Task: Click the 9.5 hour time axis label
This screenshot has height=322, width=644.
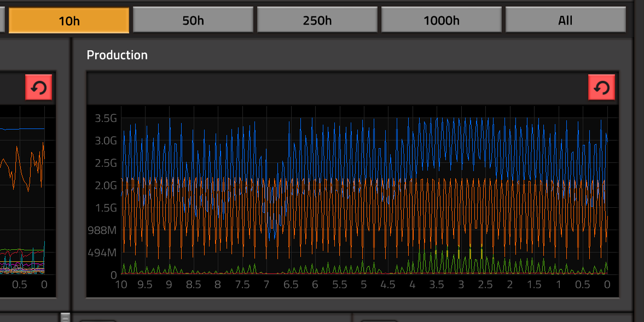Action: (x=144, y=285)
